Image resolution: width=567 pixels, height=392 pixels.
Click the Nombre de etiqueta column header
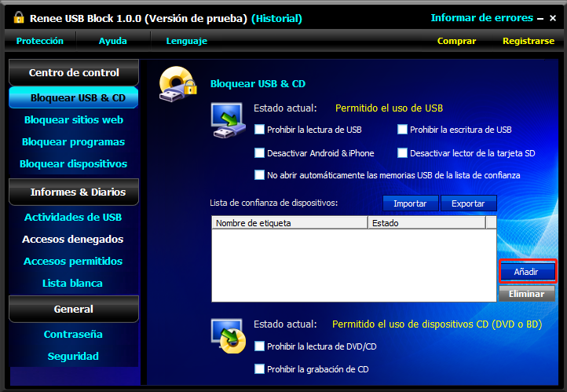[x=289, y=223]
